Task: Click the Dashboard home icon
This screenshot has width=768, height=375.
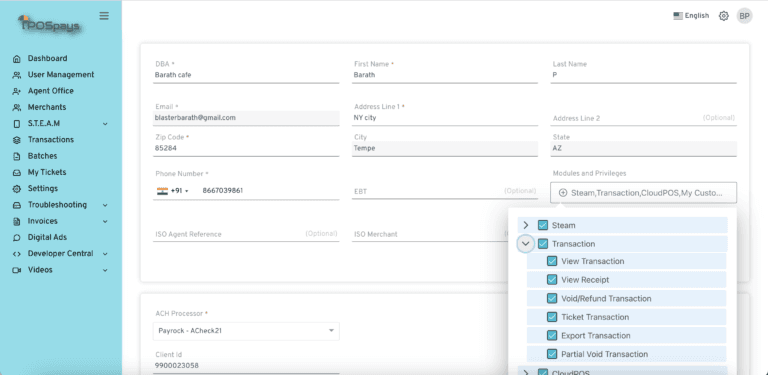Action: pos(17,59)
